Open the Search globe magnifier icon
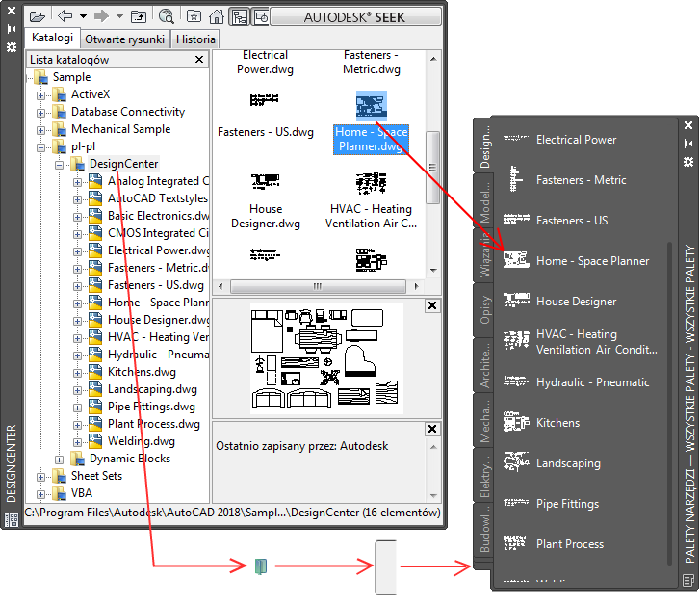This screenshot has width=700, height=605. [166, 16]
